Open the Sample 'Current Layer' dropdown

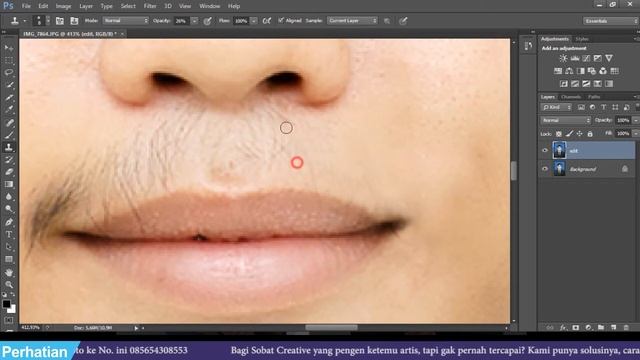coord(352,20)
